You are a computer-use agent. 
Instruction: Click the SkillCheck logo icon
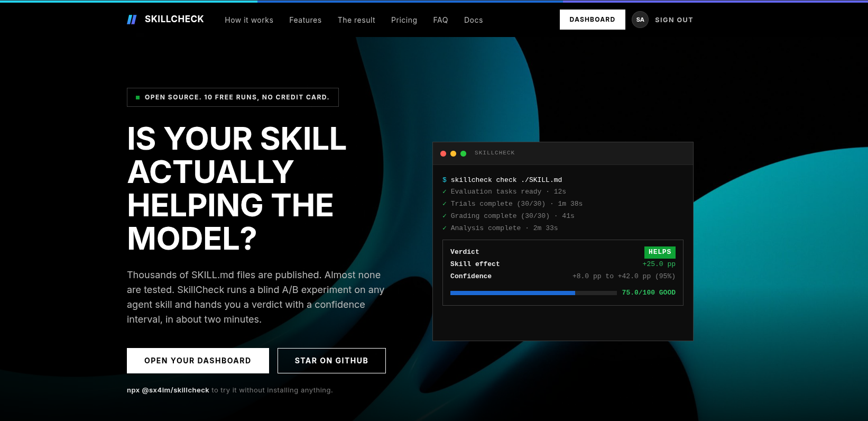(x=132, y=20)
